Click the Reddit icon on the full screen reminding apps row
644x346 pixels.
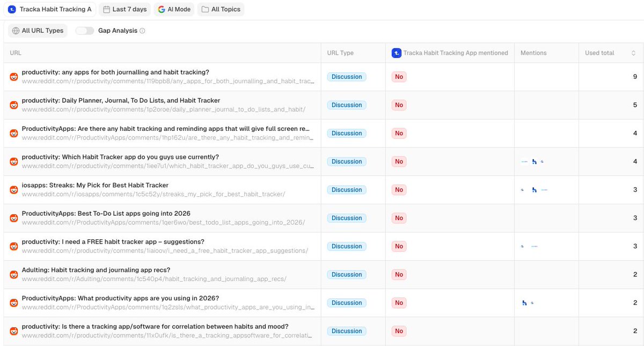click(x=14, y=133)
